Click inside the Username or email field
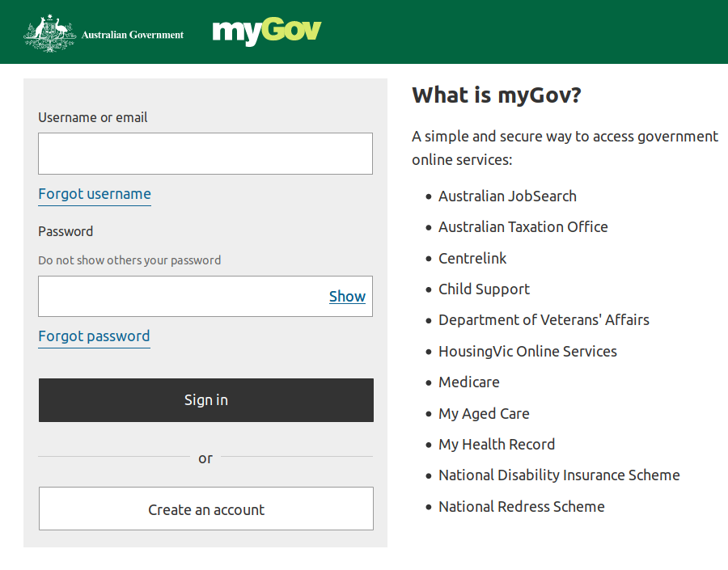The width and height of the screenshot is (728, 570). click(205, 153)
